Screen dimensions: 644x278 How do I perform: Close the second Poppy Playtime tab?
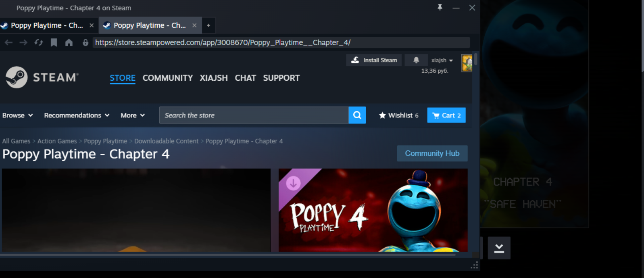pos(194,25)
